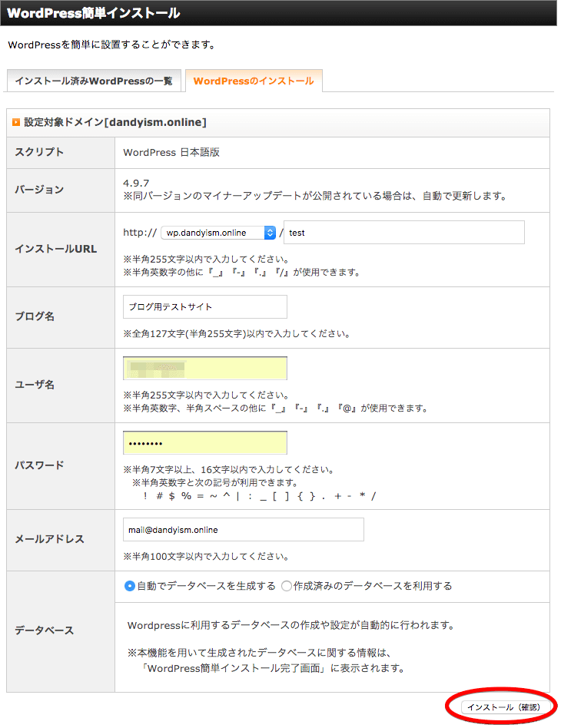Click the パスワード row label
The image size is (561, 728).
pyautogui.click(x=39, y=465)
